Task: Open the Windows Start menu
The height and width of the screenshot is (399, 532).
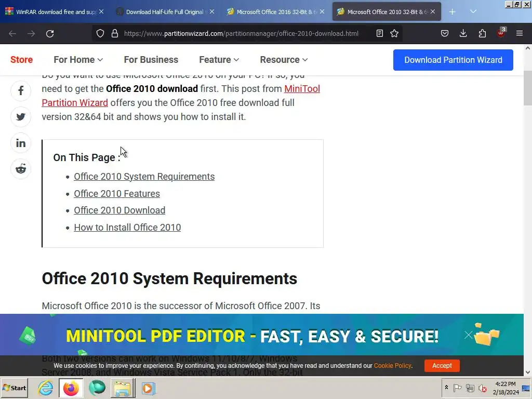Action: coord(14,388)
